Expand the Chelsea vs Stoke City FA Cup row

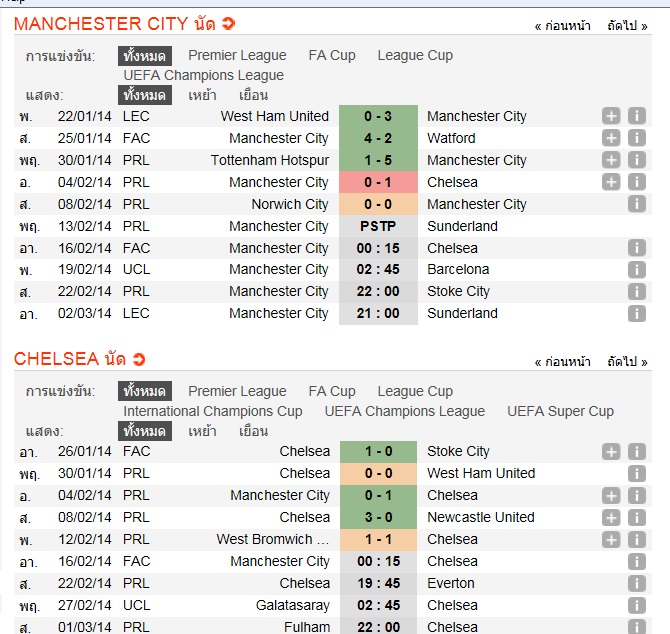point(611,451)
